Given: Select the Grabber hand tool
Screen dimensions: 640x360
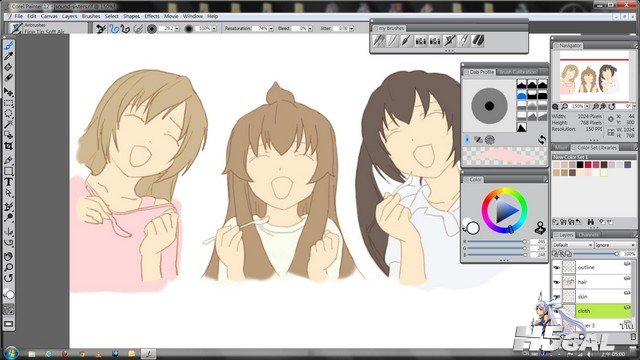Looking at the screenshot, I should click(x=9, y=256).
